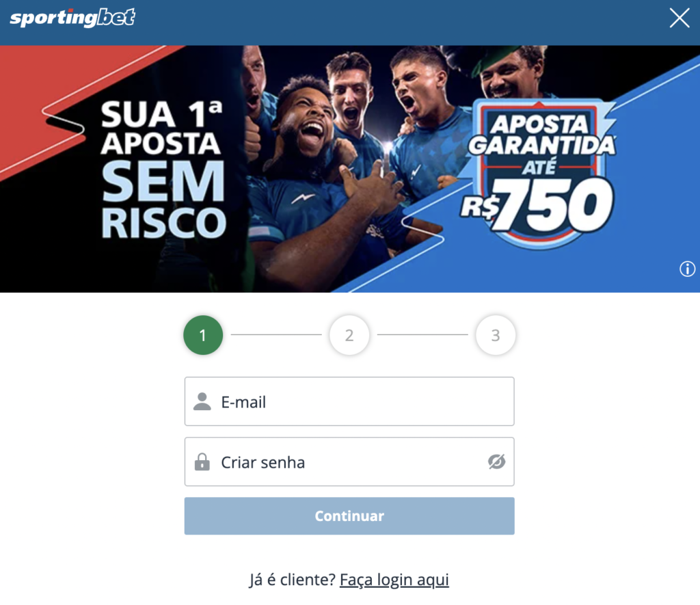Click the sportingbet logo in header
The height and width of the screenshot is (605, 700).
point(72,18)
